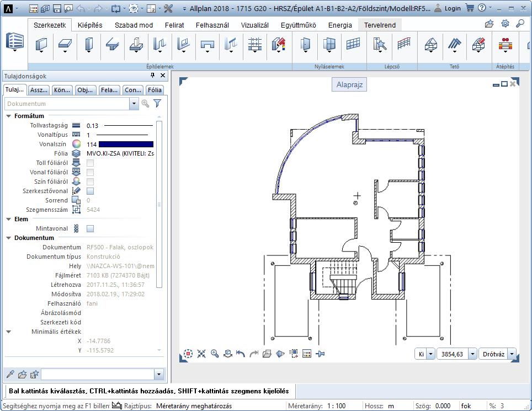This screenshot has width=532, height=411.
Task: Click the Alaprajz viewport label button
Action: [349, 85]
